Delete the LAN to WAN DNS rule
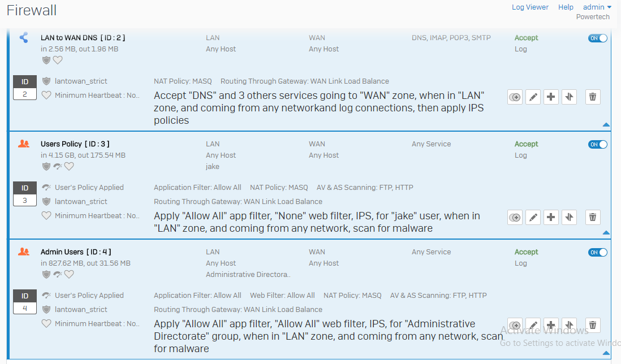621x364 pixels. click(x=593, y=97)
